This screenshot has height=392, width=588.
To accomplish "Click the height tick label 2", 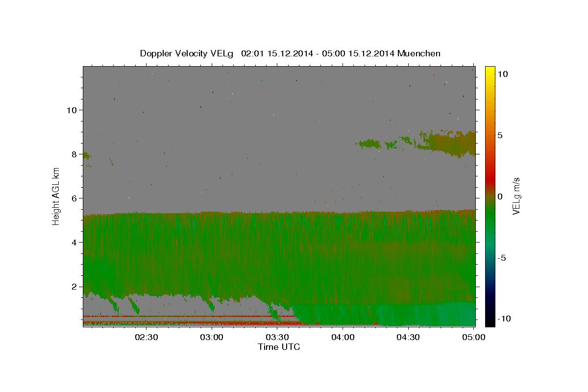I will point(74,286).
